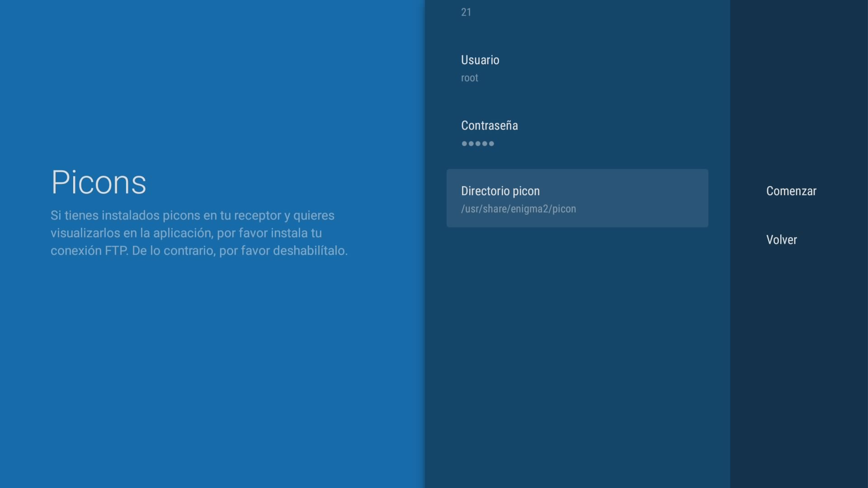
Task: Choose the Contraseña label text
Action: click(489, 126)
